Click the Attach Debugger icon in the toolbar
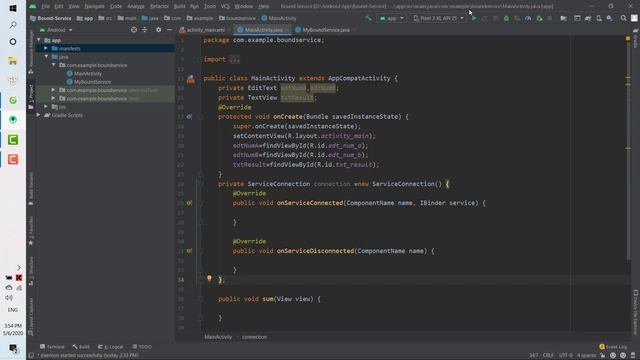This screenshot has height=360, width=640. pyautogui.click(x=539, y=18)
